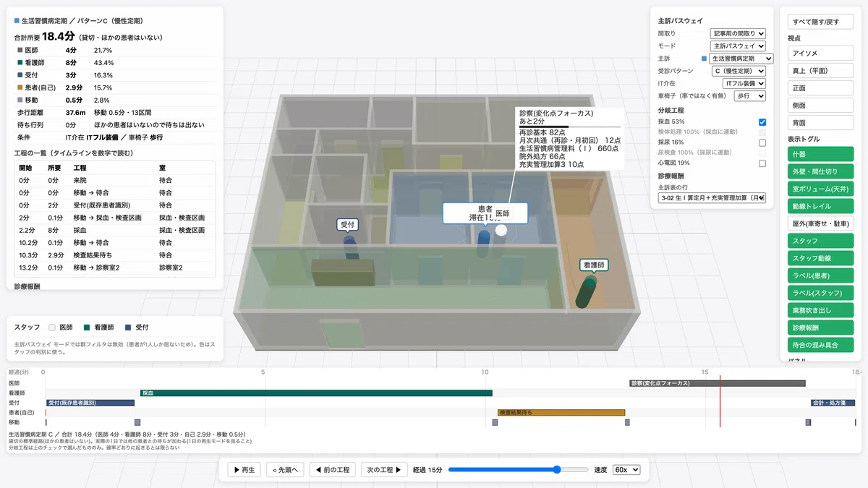This screenshot has width=868, height=488.
Task: Toggle 待合の混み具合 display
Action: point(820,345)
